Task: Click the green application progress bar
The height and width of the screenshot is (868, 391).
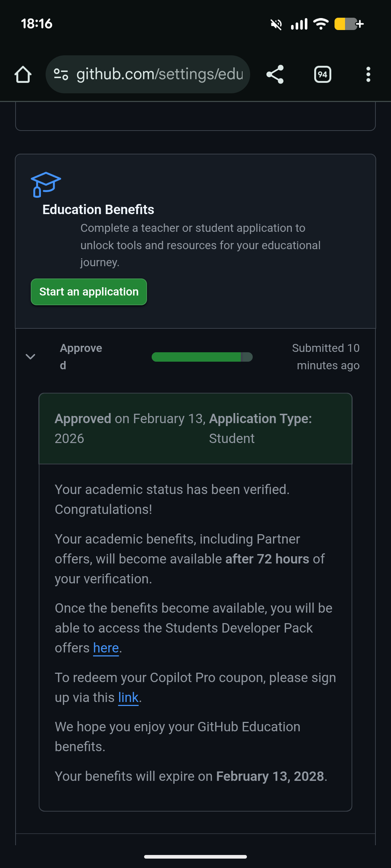Action: [x=202, y=357]
